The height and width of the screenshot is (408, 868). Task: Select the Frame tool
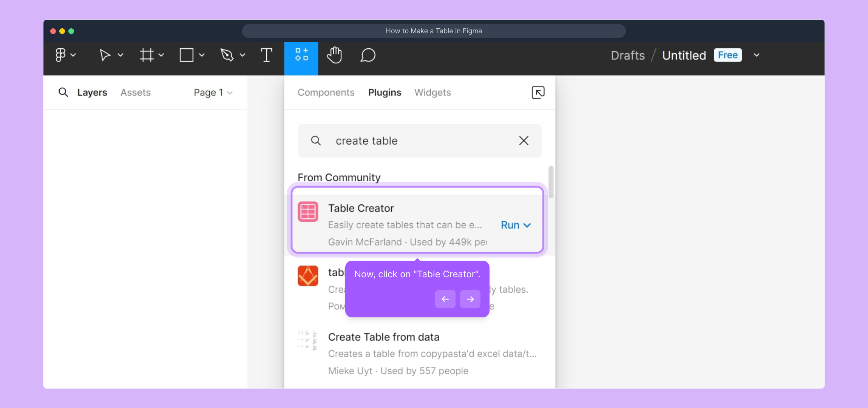pyautogui.click(x=147, y=55)
